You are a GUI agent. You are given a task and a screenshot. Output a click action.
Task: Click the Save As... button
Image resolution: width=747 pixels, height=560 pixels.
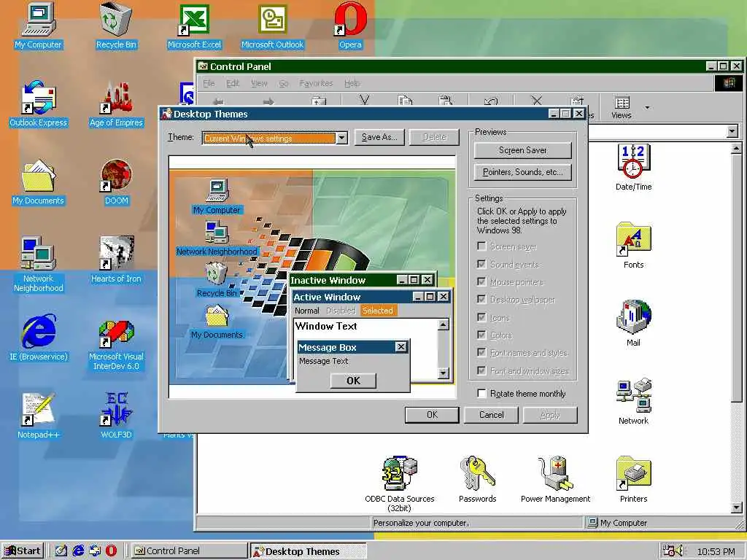coord(379,137)
